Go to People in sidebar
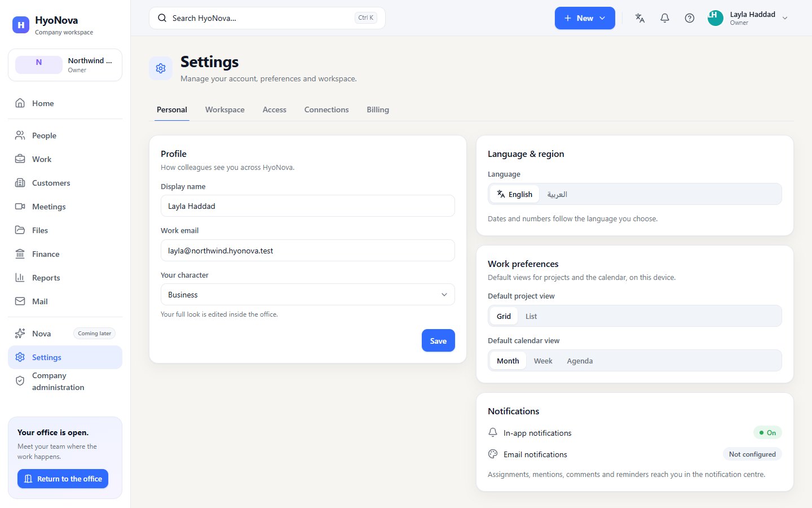This screenshot has width=812, height=508. click(x=65, y=135)
